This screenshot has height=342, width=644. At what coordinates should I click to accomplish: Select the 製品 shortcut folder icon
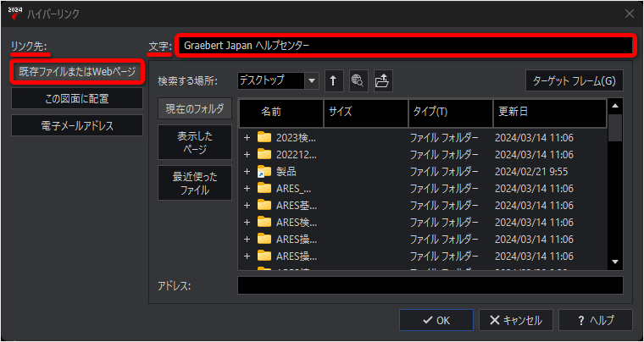click(x=264, y=171)
